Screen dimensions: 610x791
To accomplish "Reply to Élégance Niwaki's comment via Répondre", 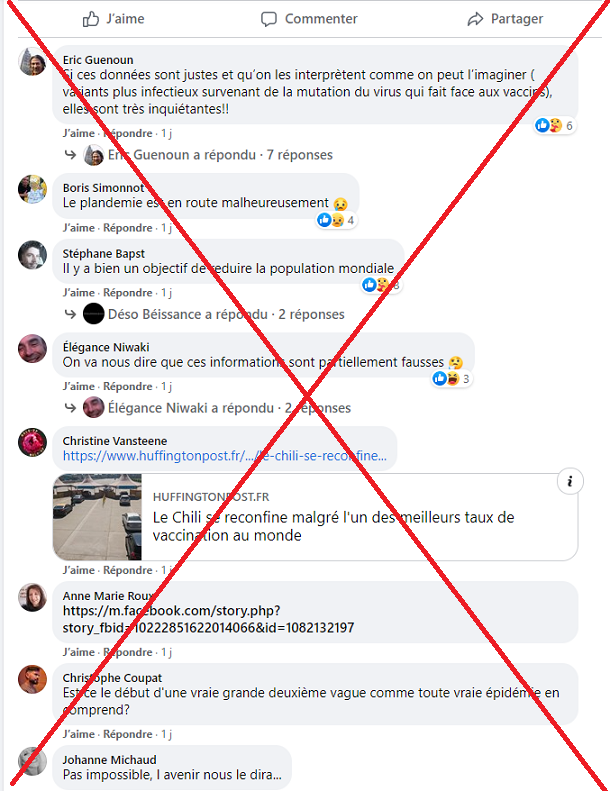I will click(x=128, y=386).
